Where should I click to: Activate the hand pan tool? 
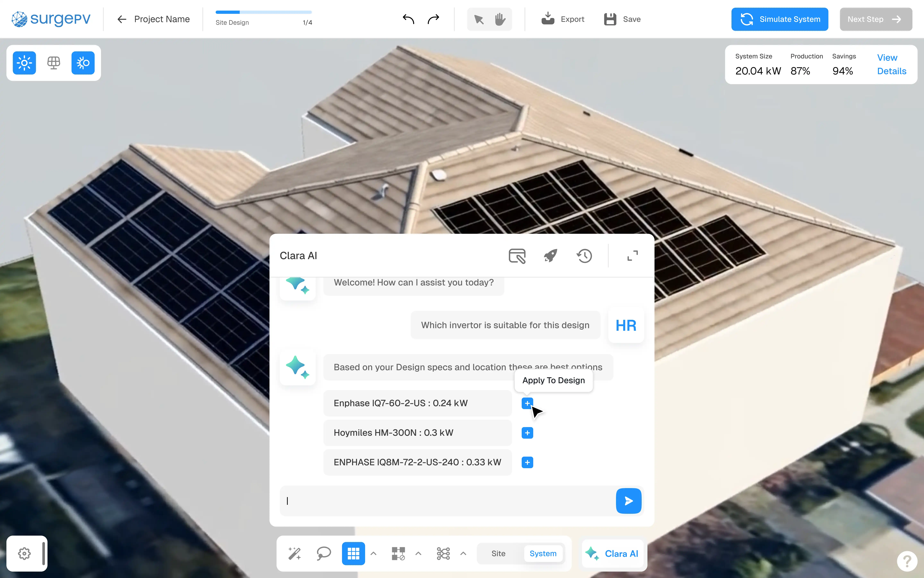(500, 19)
